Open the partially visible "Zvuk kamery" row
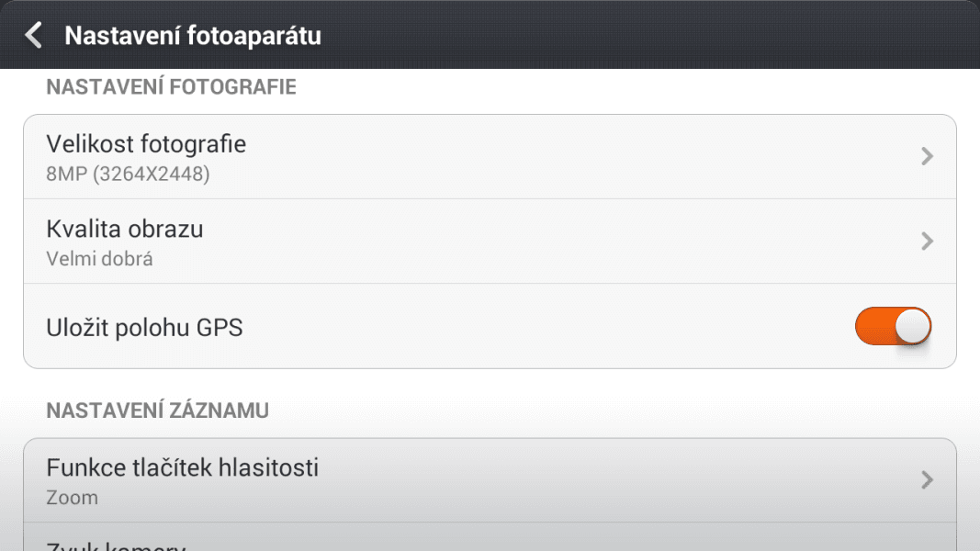The width and height of the screenshot is (980, 551). [x=116, y=544]
